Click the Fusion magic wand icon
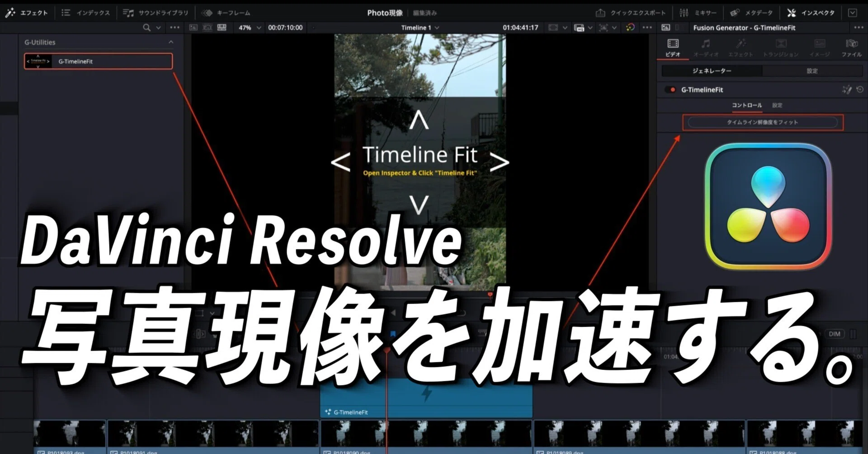Screen dimensions: 868x454 (x=847, y=90)
